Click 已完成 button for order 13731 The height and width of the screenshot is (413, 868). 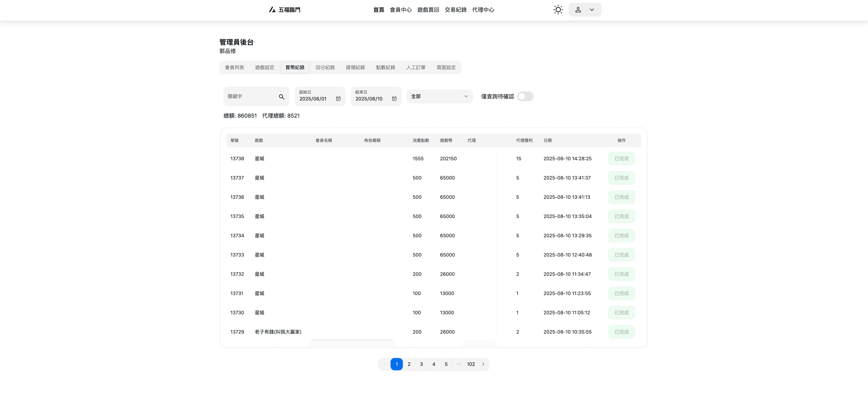click(x=621, y=293)
